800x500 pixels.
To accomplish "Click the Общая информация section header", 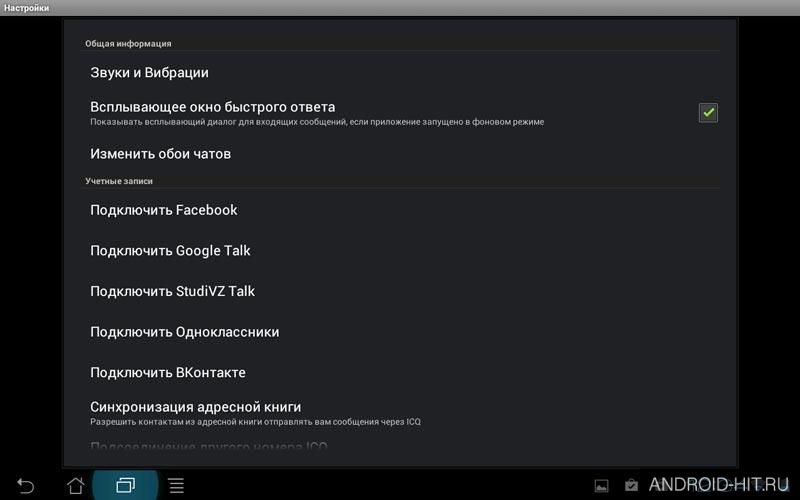I will 128,44.
